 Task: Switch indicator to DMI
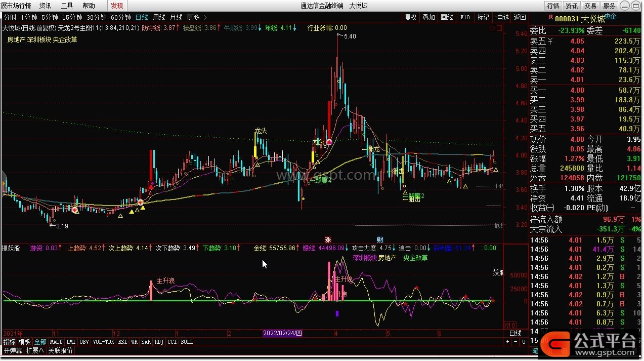tap(71, 342)
